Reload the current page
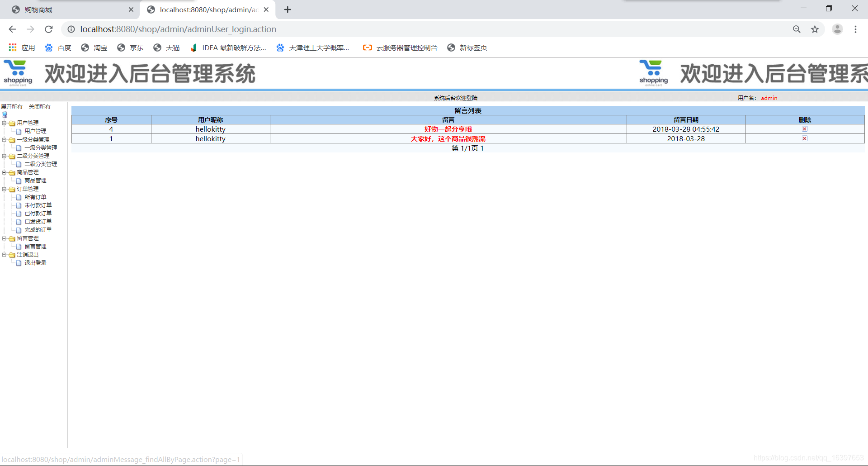This screenshot has width=868, height=466. [49, 29]
